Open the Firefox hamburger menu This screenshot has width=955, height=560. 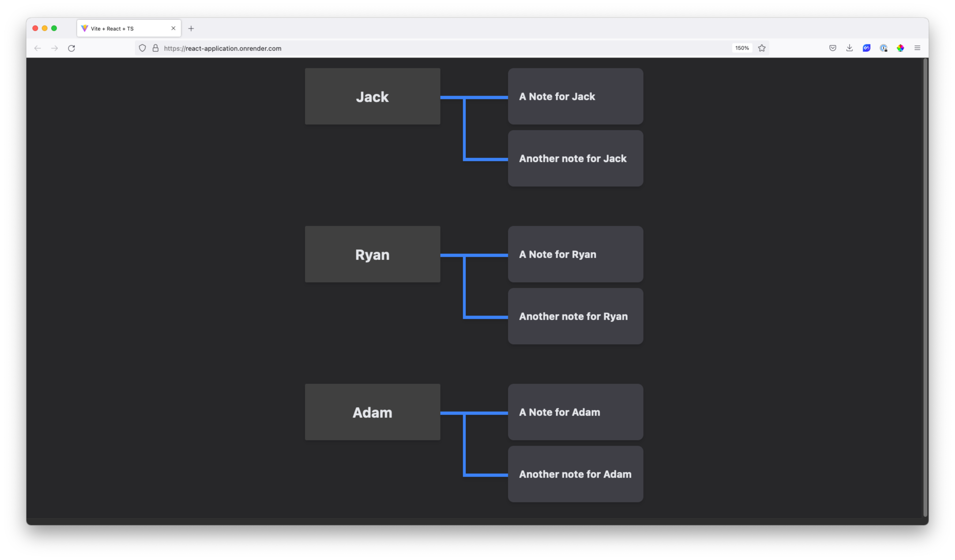917,48
